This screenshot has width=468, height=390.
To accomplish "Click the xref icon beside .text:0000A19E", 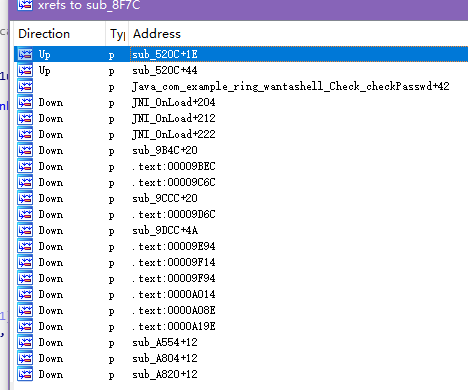I will (x=25, y=326).
